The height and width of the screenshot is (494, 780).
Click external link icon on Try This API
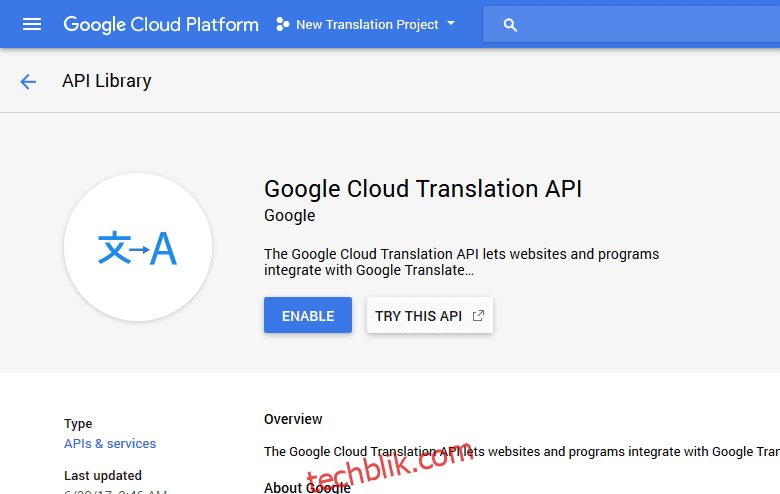click(478, 315)
